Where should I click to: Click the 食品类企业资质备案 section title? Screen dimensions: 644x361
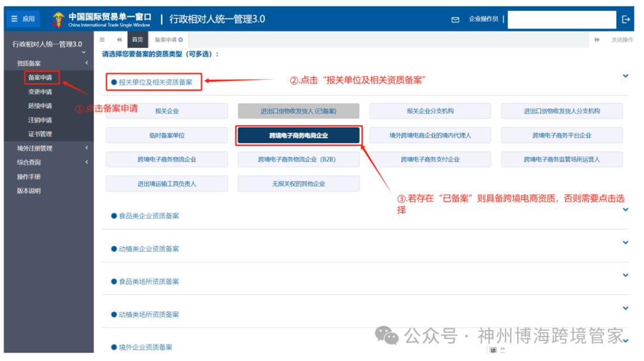tap(148, 216)
